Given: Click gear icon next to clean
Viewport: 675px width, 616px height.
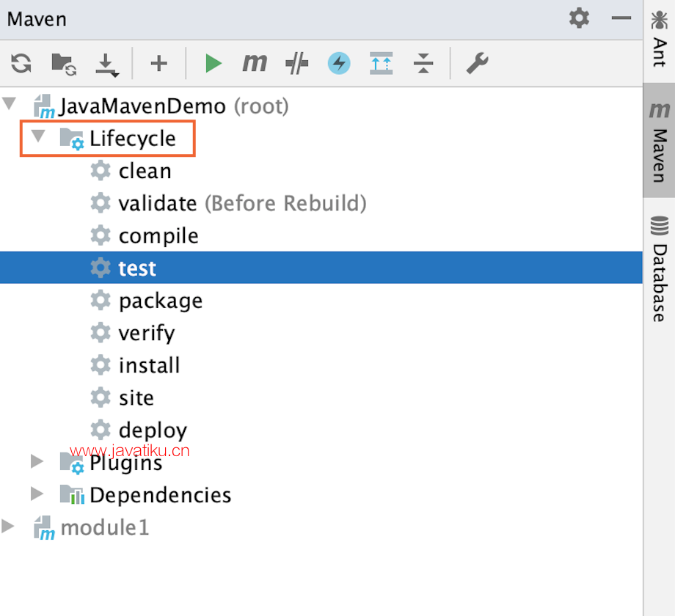Looking at the screenshot, I should pos(101,170).
